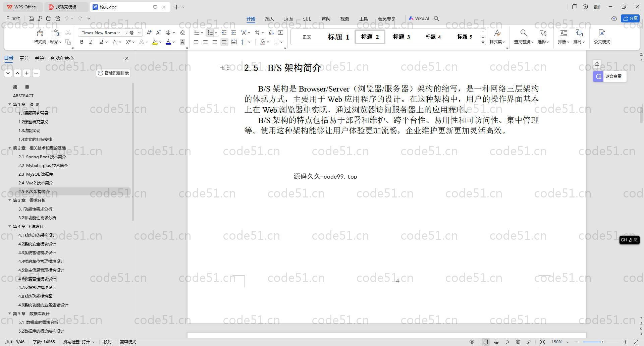The width and height of the screenshot is (644, 346).
Task: Click the Clear Formatting eraser icon
Action: point(182,33)
